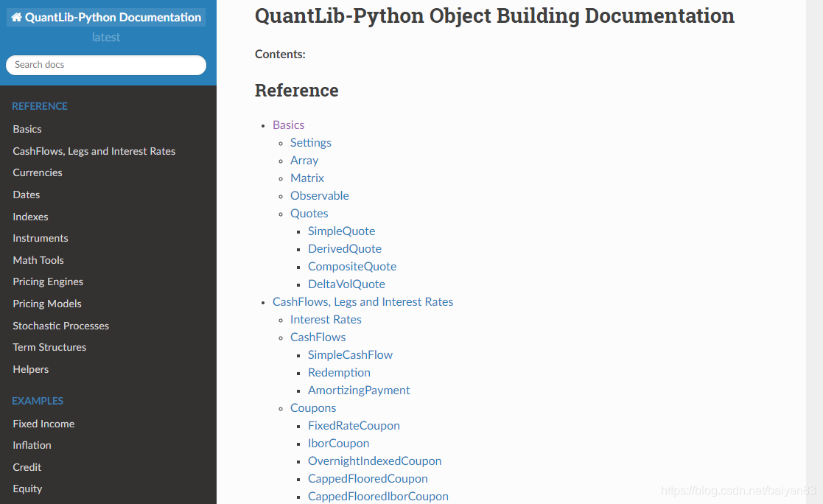The image size is (823, 504).
Task: Follow the AmortizingPayment link
Action: click(359, 390)
